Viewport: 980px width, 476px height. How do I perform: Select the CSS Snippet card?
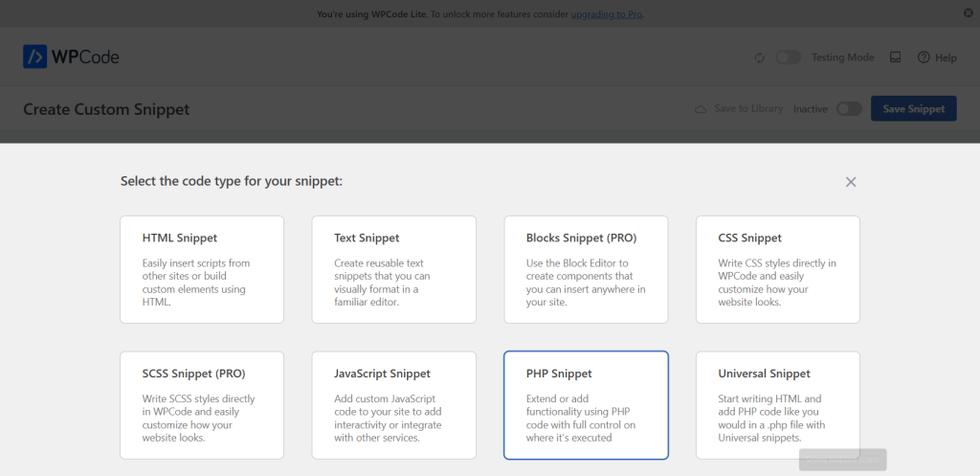[x=778, y=269]
